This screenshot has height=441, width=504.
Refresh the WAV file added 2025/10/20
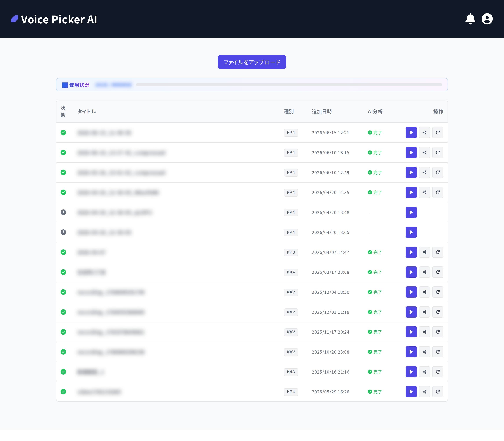438,352
